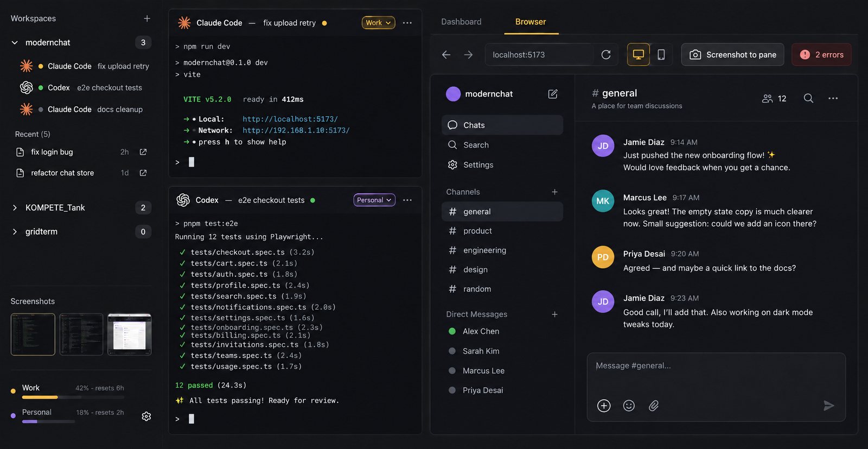Open the Personal profile dropdown
Screen dimensions: 868x449
374,200
